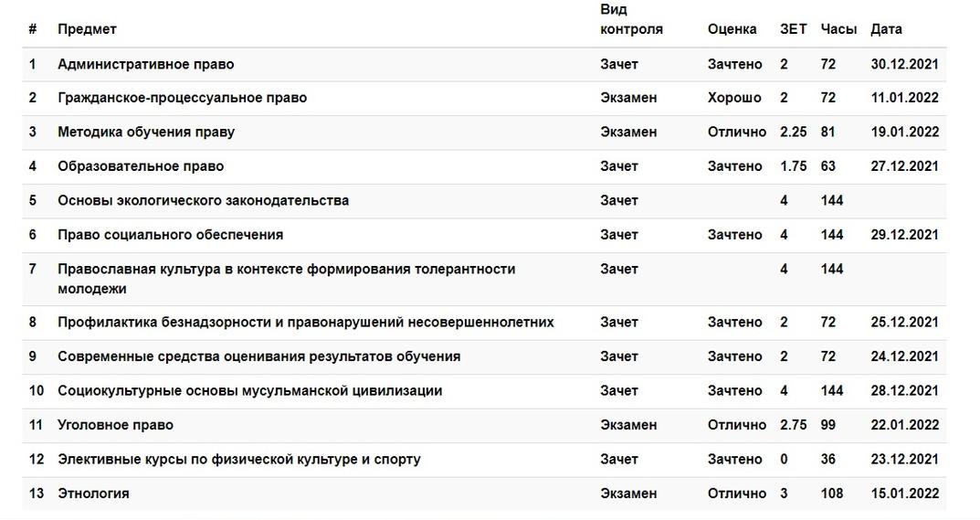Click the Этнология subject
Viewport: 980px width, 520px height.
[94, 493]
